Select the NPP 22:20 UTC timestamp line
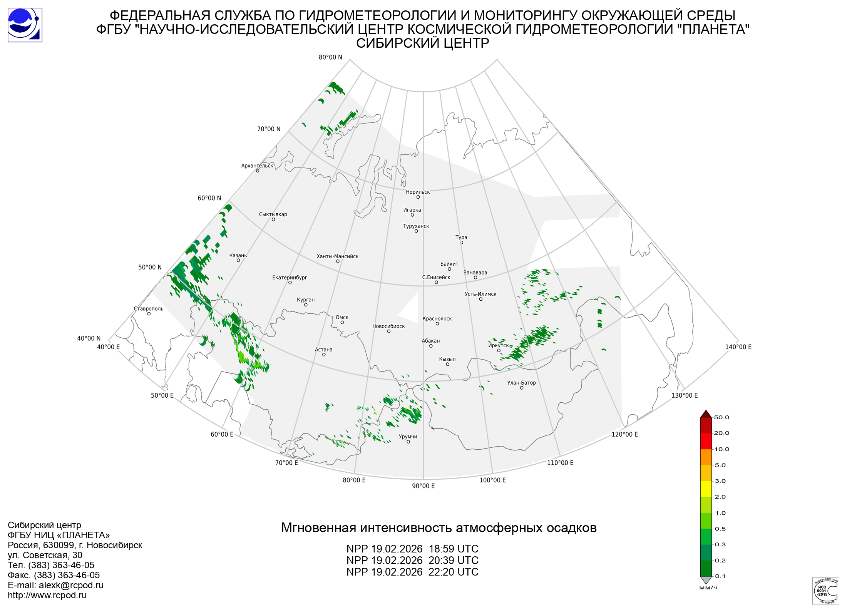The image size is (847, 616). (412, 572)
